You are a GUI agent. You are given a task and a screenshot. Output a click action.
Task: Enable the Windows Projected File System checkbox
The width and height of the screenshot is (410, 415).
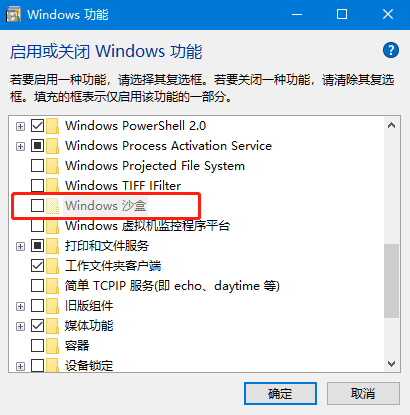(x=37, y=166)
